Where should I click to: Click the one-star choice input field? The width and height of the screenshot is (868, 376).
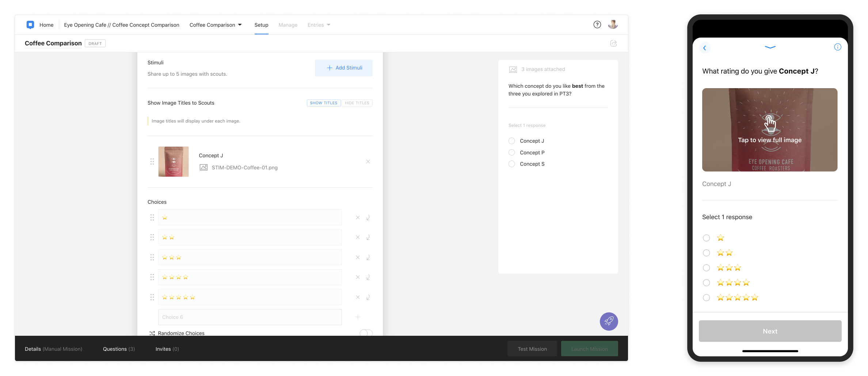coord(250,218)
